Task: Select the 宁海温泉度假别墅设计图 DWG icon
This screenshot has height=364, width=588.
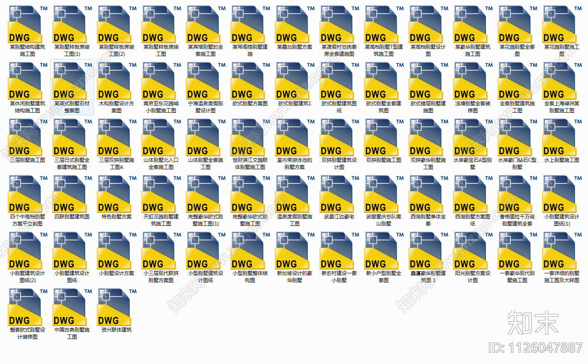Action: (x=203, y=81)
